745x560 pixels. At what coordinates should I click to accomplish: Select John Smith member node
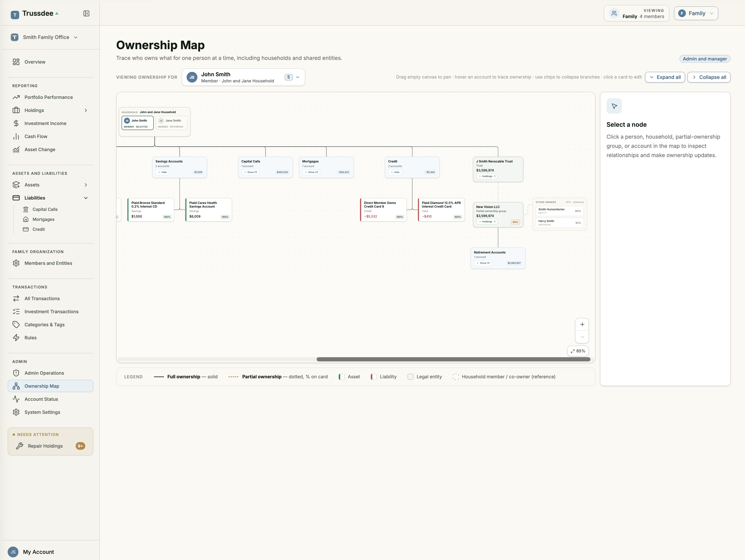[137, 123]
